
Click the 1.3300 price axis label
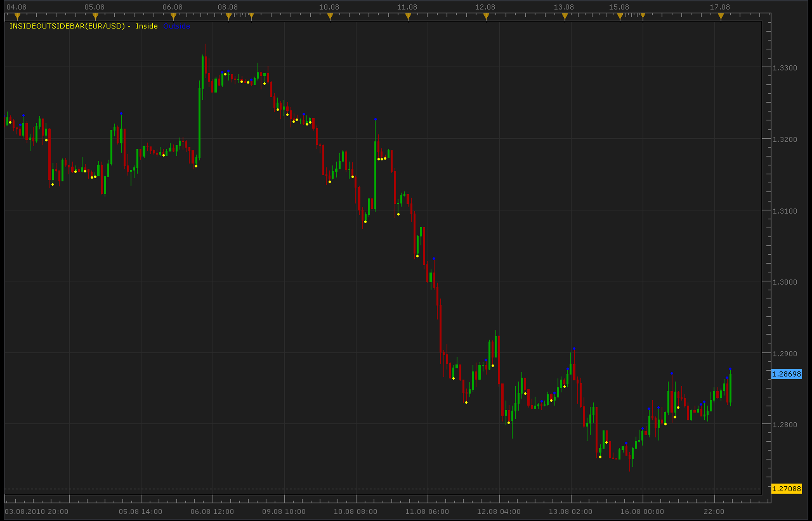784,67
